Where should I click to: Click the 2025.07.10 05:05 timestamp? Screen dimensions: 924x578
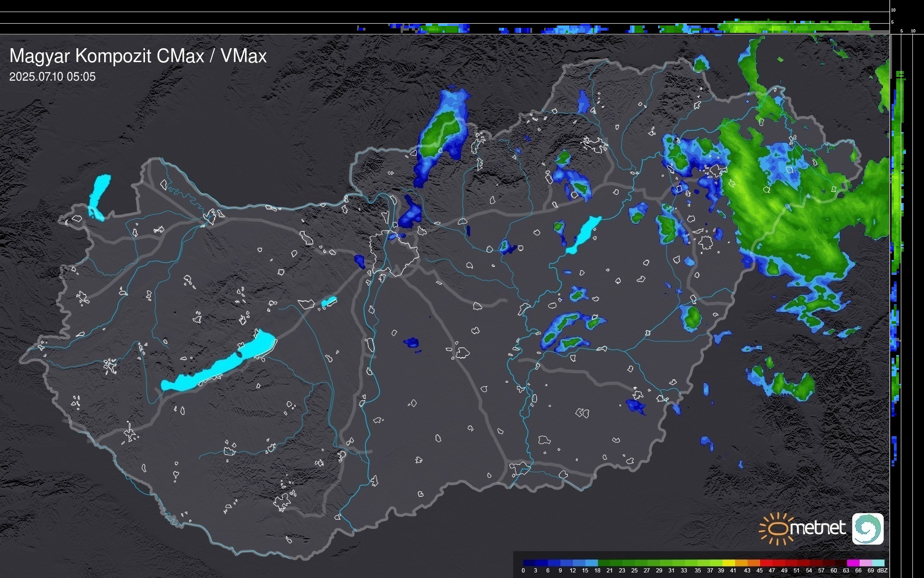pos(52,77)
